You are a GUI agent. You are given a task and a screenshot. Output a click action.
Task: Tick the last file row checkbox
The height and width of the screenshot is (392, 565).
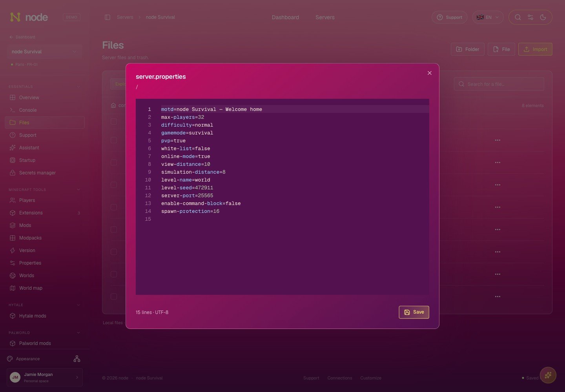tap(114, 296)
